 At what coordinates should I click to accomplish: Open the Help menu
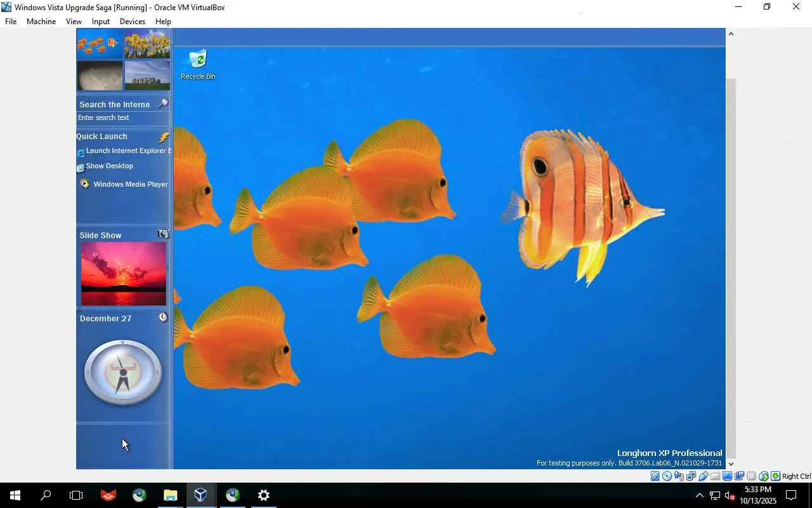click(x=163, y=22)
